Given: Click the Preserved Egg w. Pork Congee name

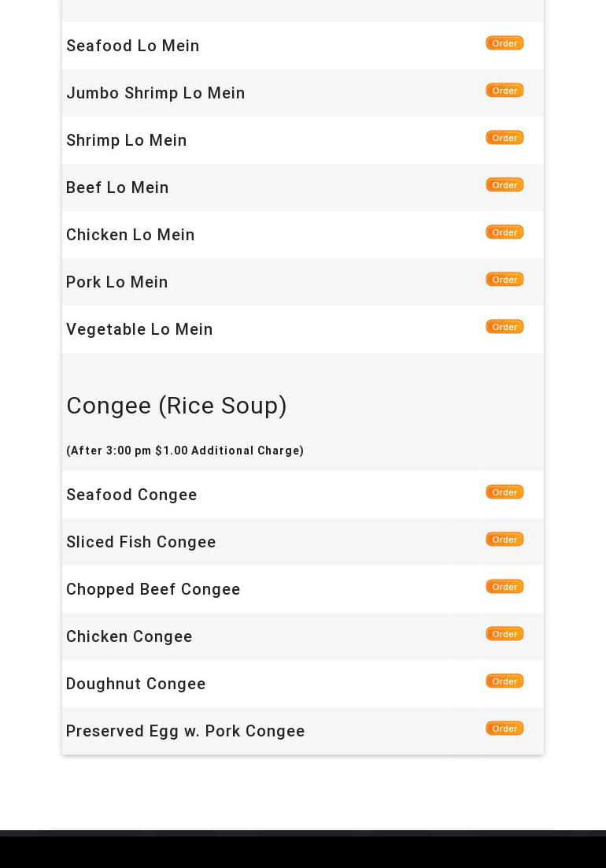Looking at the screenshot, I should click(x=185, y=731).
